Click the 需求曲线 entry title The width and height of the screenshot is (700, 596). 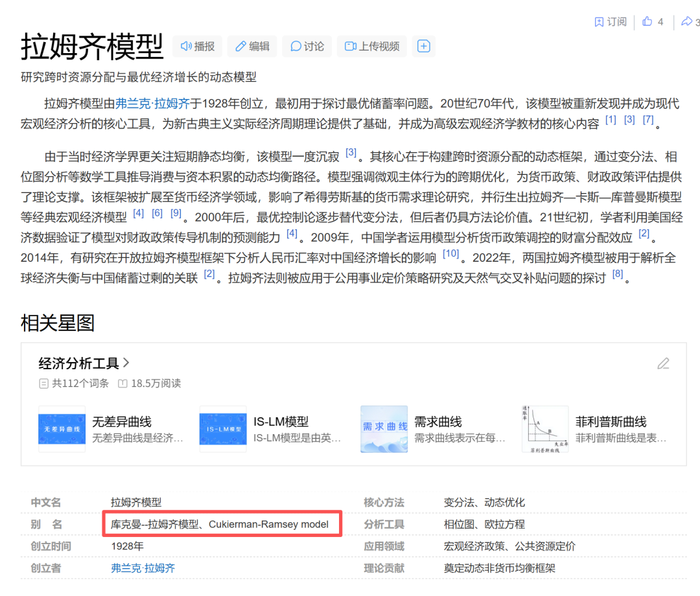pyautogui.click(x=438, y=422)
